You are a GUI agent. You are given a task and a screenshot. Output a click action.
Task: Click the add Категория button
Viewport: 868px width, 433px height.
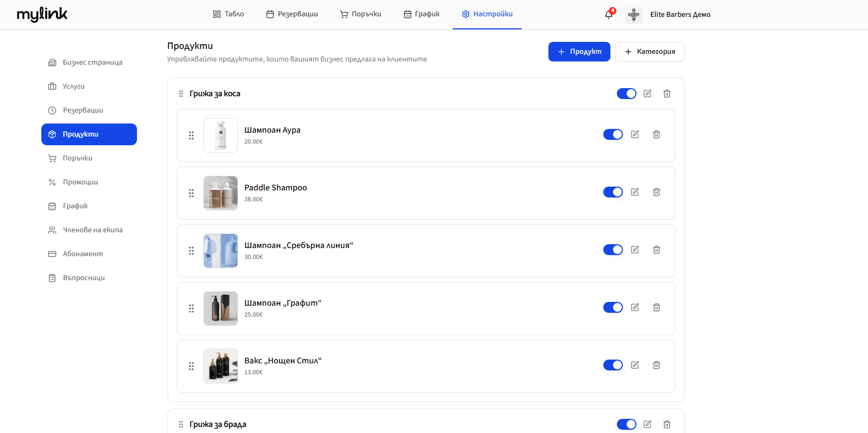click(650, 52)
